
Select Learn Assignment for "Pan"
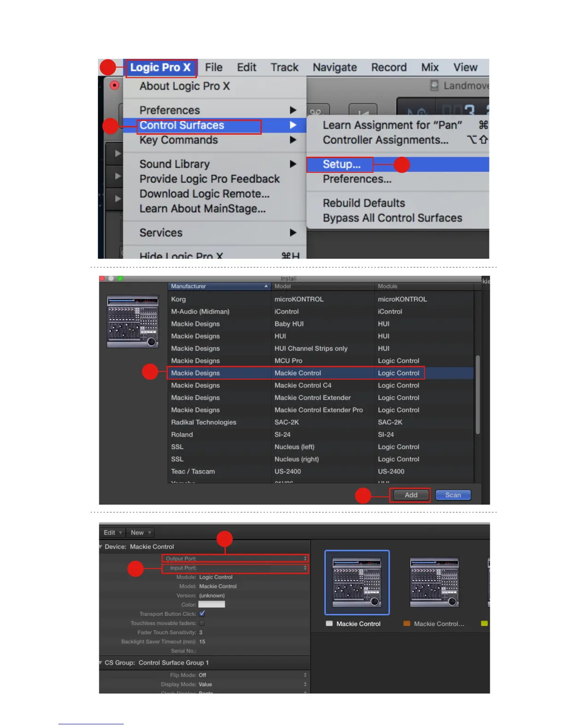(x=392, y=125)
